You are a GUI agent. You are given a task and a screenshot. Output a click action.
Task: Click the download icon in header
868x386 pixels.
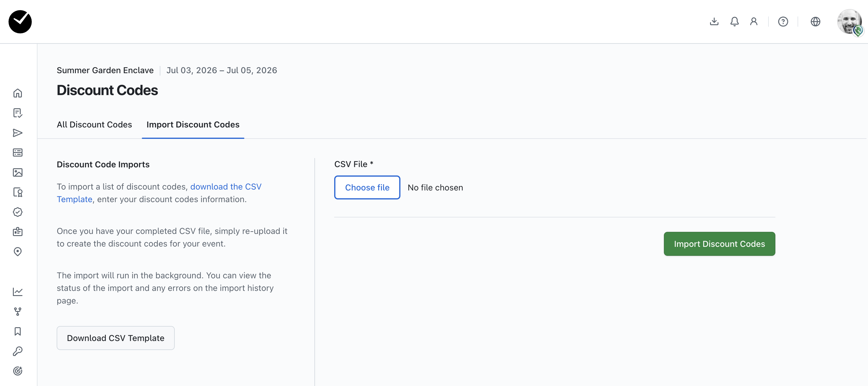click(714, 22)
